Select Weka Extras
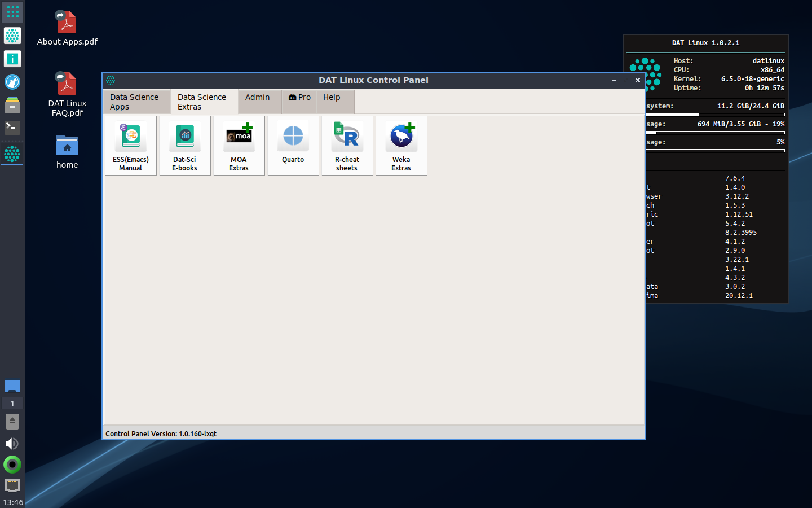Image resolution: width=812 pixels, height=508 pixels. (401, 146)
